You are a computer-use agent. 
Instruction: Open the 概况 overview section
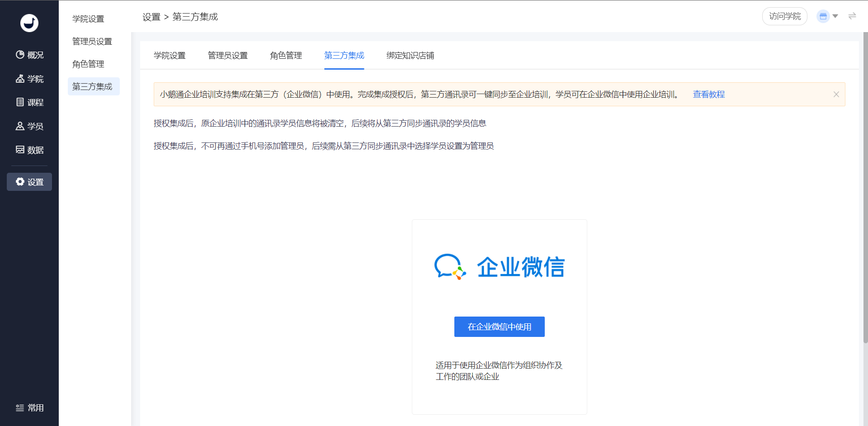[x=29, y=55]
